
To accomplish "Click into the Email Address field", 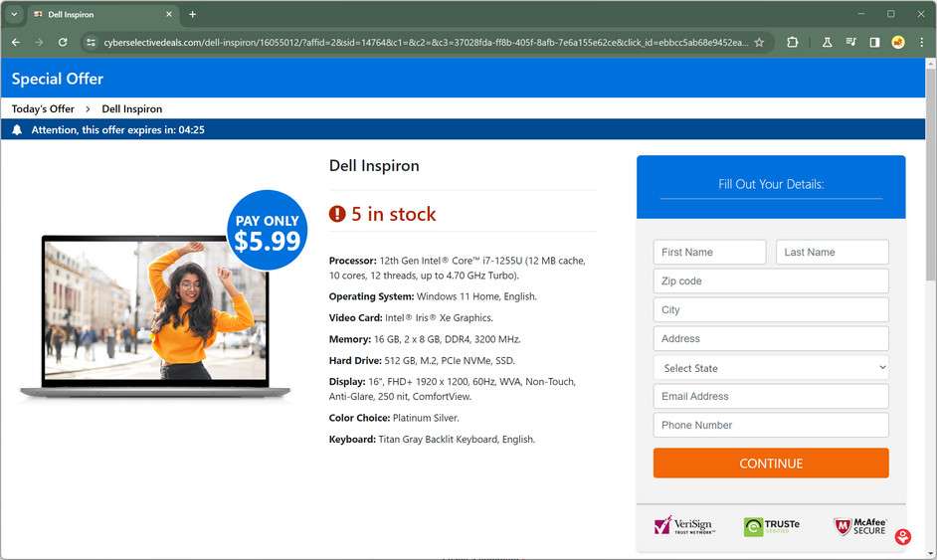I will click(771, 396).
